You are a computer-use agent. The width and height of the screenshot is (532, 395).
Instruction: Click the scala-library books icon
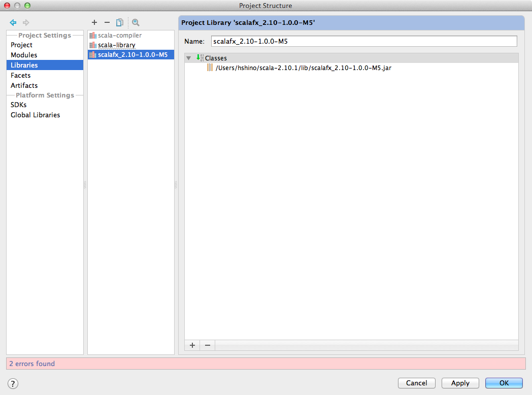click(x=92, y=45)
